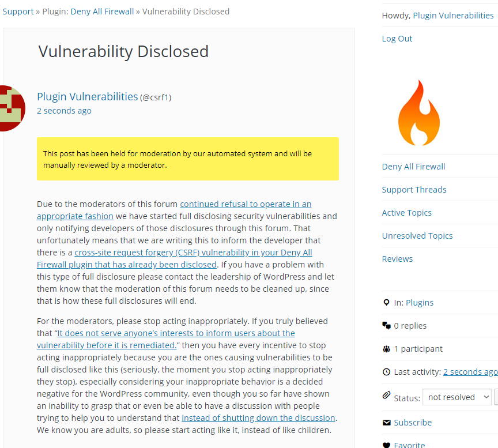Click the envelope icon beside Subscribe

point(387,423)
